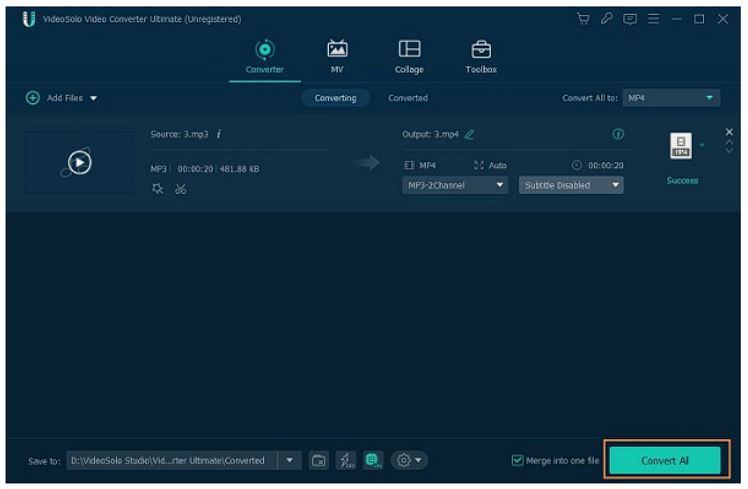This screenshot has height=489, width=748.
Task: Open the MP3-2Channel audio track dropdown
Action: click(455, 185)
